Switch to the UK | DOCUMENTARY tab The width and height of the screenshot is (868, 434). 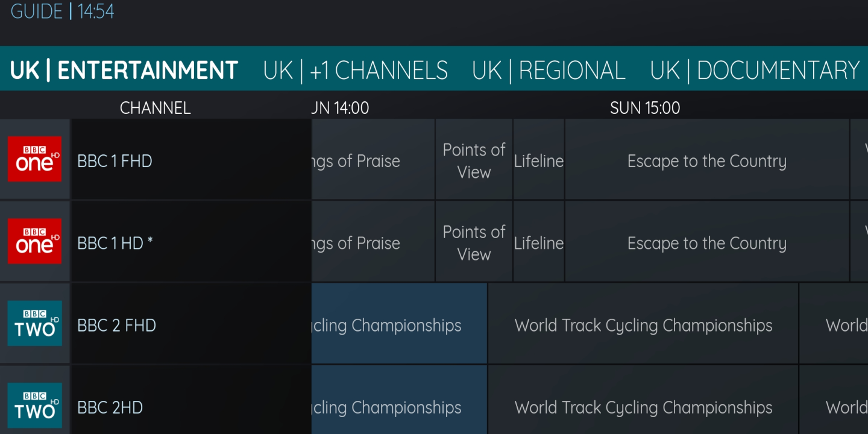[755, 71]
